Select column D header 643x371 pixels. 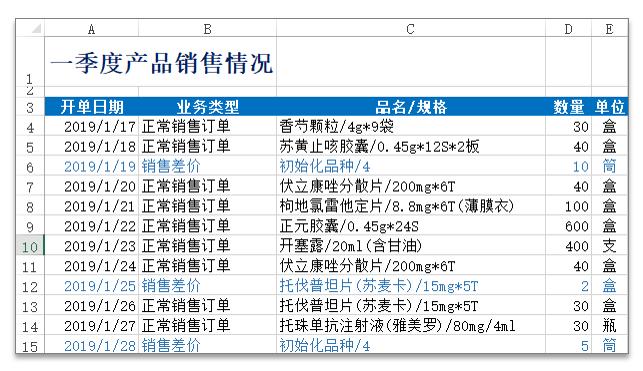568,29
